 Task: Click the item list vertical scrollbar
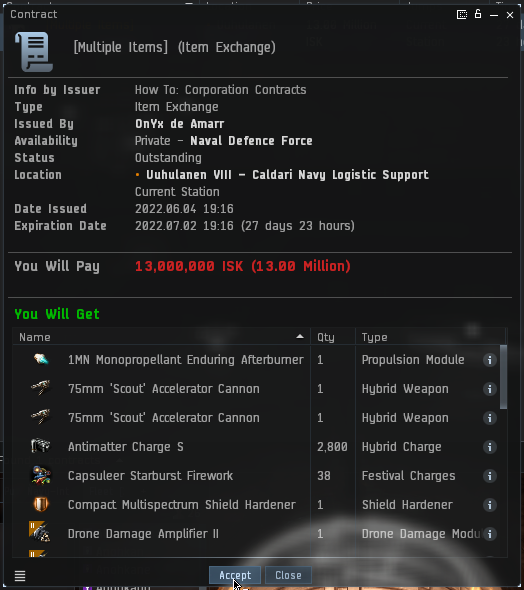503,377
